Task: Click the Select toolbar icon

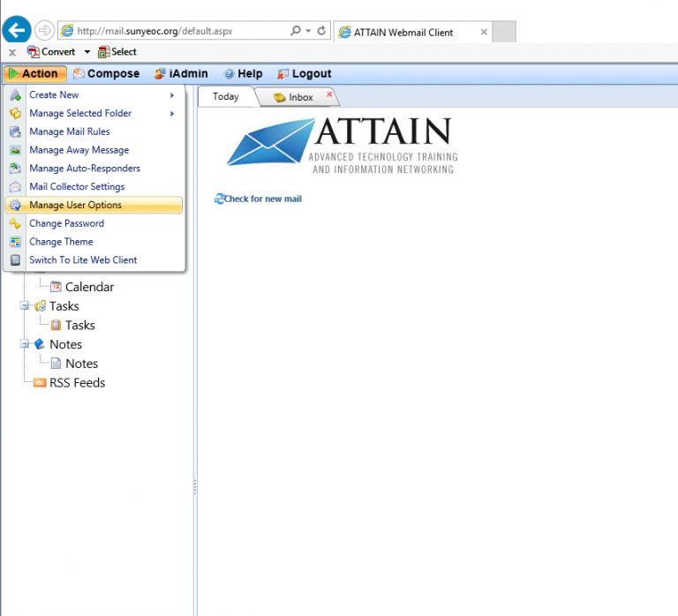Action: pos(104,52)
